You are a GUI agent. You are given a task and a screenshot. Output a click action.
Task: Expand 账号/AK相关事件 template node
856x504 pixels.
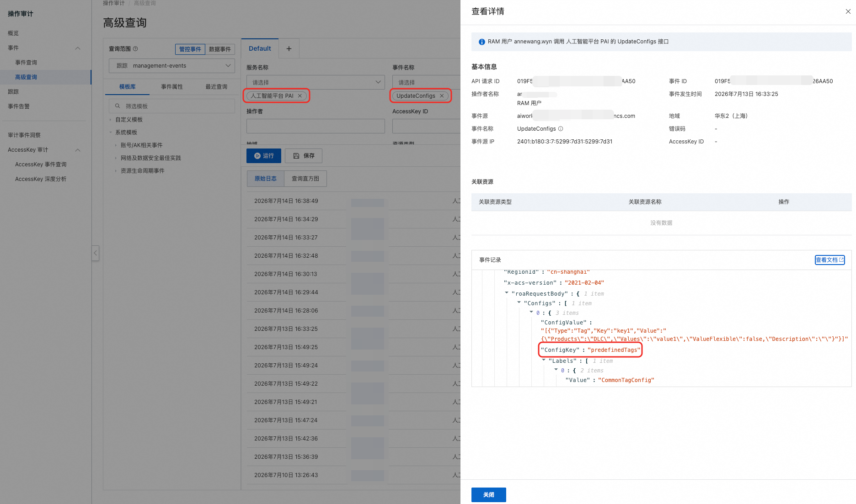click(116, 145)
